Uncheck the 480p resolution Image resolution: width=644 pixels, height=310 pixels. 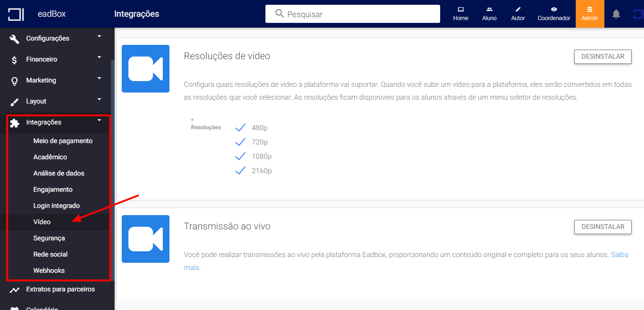pyautogui.click(x=240, y=127)
